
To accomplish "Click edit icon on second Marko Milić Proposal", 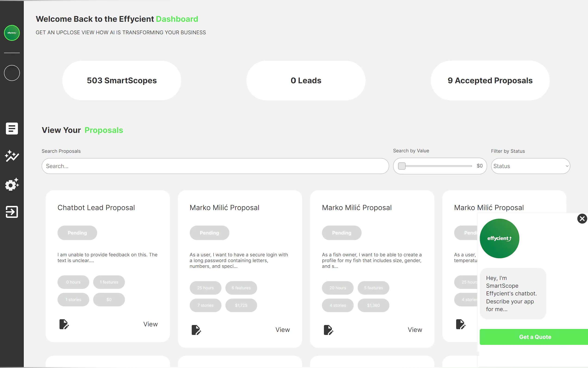I will [x=196, y=330].
